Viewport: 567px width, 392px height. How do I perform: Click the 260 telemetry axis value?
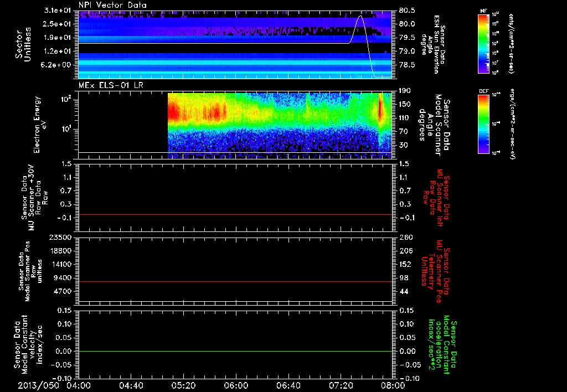pyautogui.click(x=405, y=237)
